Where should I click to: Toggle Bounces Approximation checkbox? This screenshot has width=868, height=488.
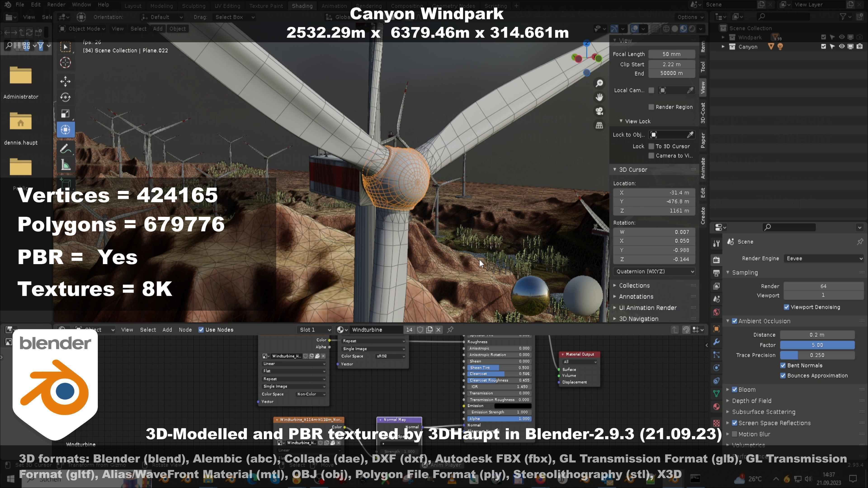tap(783, 375)
